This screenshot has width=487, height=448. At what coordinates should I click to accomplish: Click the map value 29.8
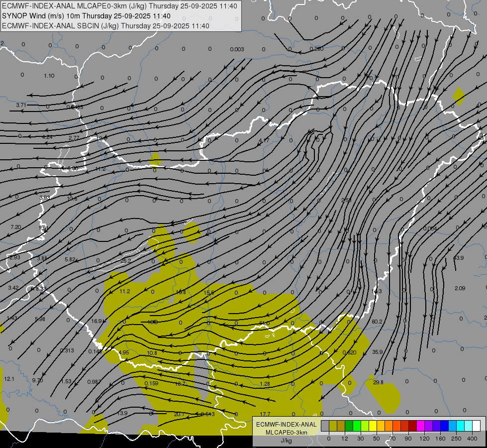click(378, 382)
